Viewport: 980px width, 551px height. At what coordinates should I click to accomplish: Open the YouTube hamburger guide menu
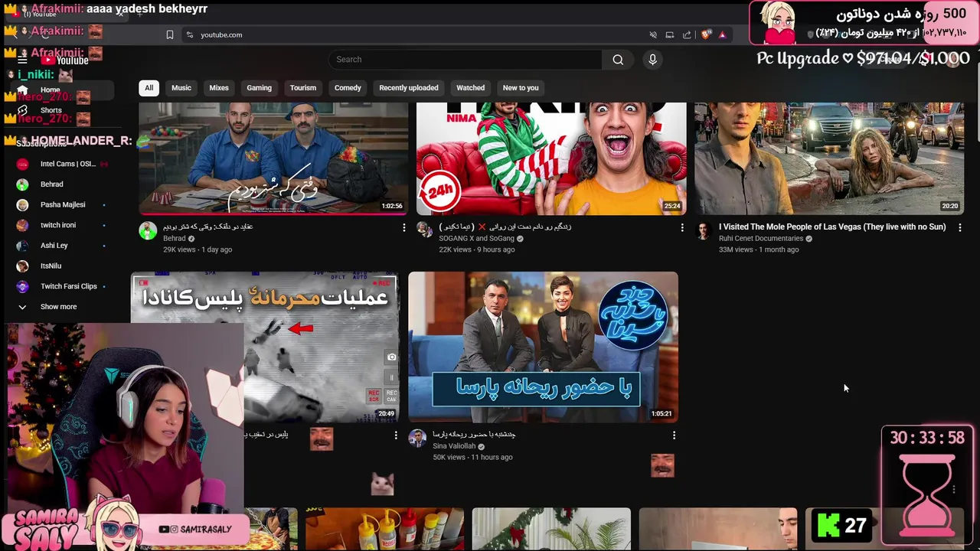(x=22, y=60)
